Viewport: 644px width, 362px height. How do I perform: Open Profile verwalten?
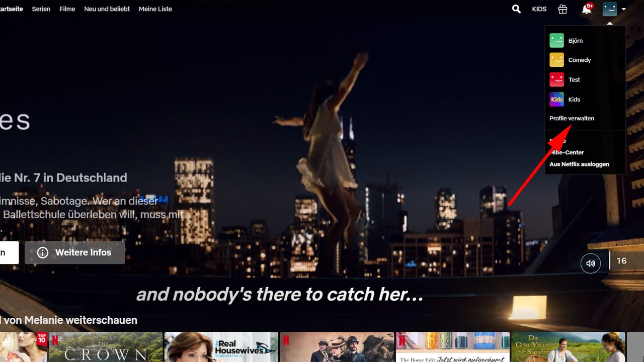(x=572, y=118)
